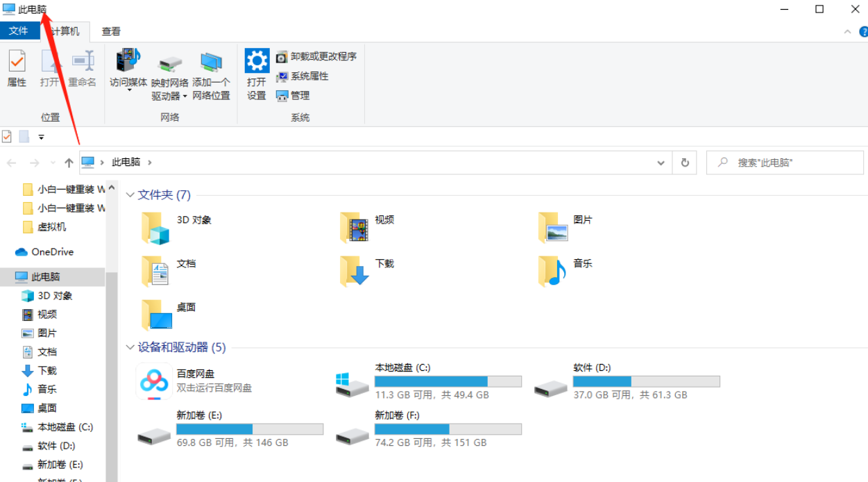The height and width of the screenshot is (482, 868).
Task: Click the Up one level arrow
Action: [69, 163]
